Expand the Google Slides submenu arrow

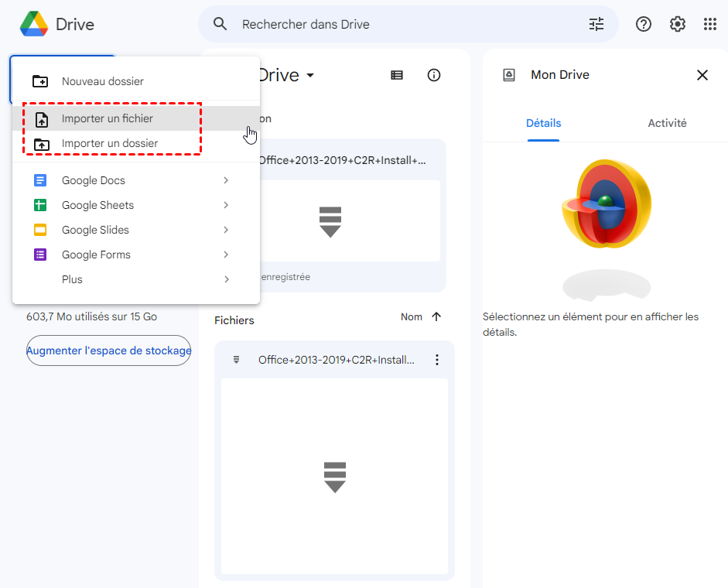point(226,230)
